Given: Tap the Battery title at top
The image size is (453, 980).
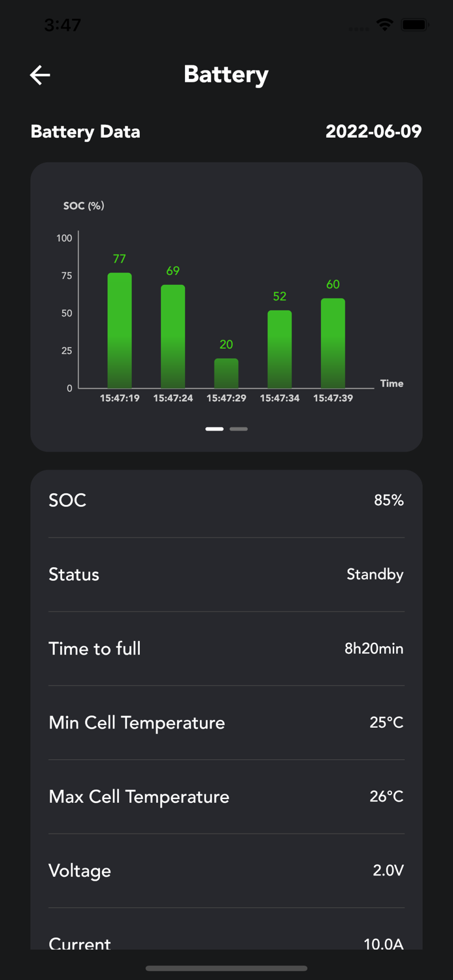Looking at the screenshot, I should coord(226,74).
